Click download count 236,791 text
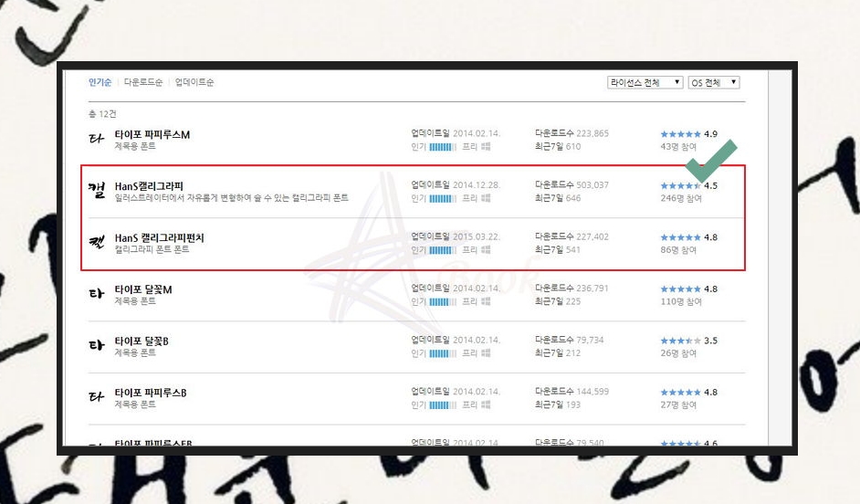Image resolution: width=860 pixels, height=504 pixels. point(593,288)
